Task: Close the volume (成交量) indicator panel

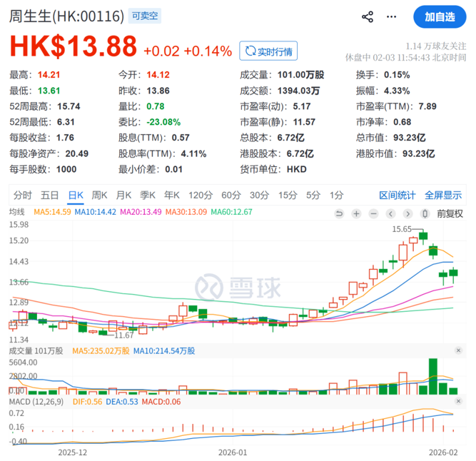Action: 457,350
